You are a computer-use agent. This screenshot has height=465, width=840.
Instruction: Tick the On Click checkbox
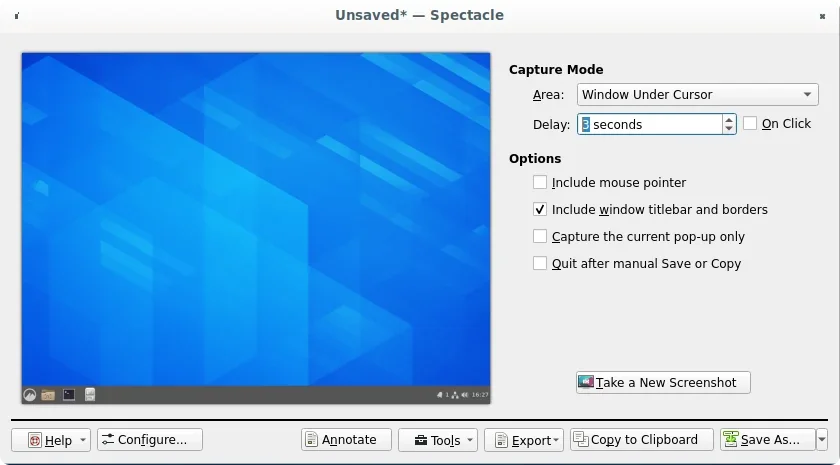[x=750, y=124]
